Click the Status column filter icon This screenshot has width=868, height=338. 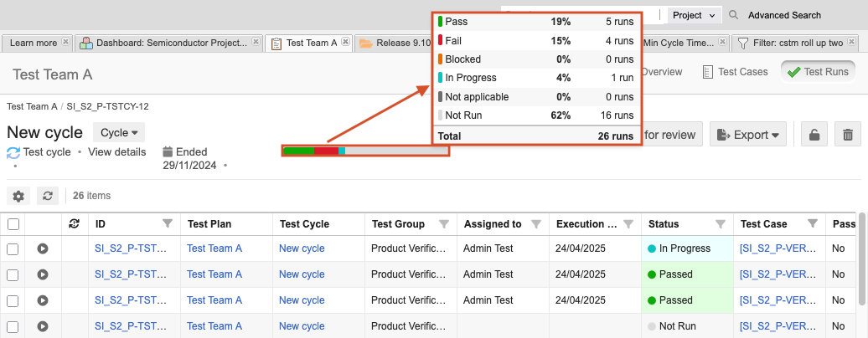720,224
